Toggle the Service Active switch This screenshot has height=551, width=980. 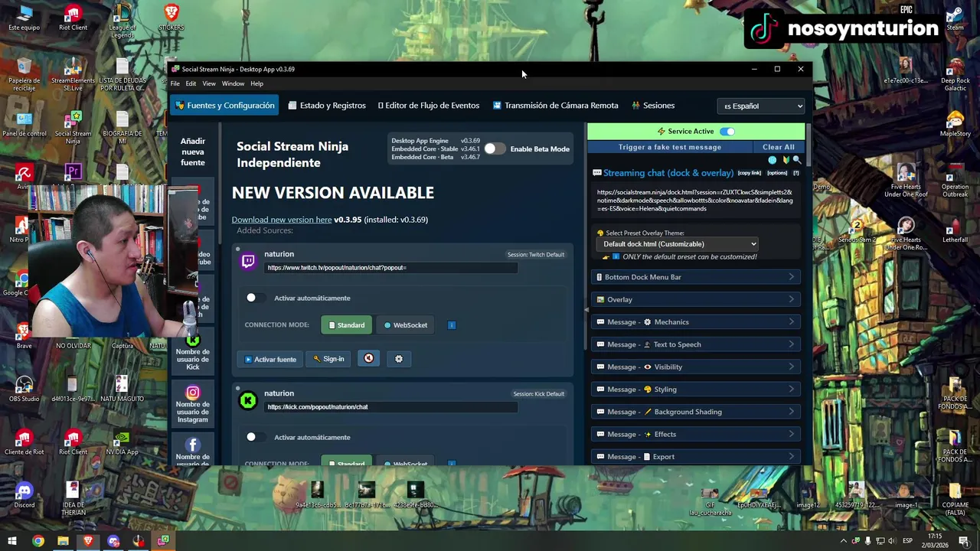727,132
